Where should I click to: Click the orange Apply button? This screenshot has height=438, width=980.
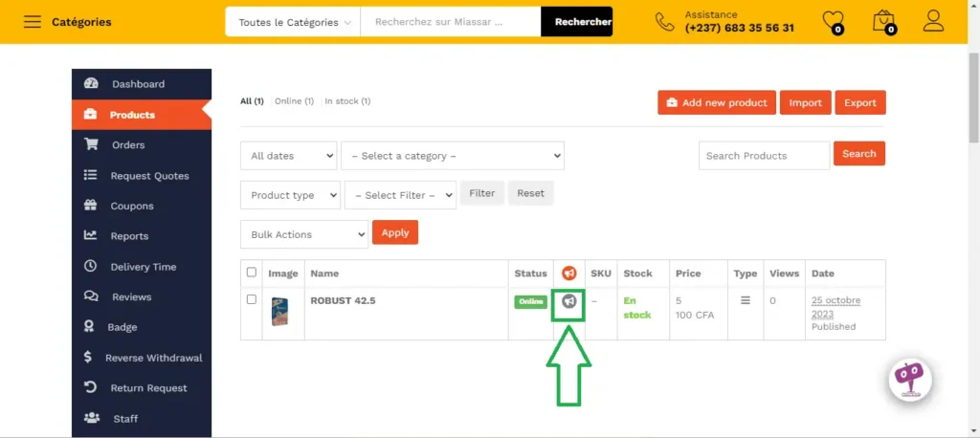point(394,232)
